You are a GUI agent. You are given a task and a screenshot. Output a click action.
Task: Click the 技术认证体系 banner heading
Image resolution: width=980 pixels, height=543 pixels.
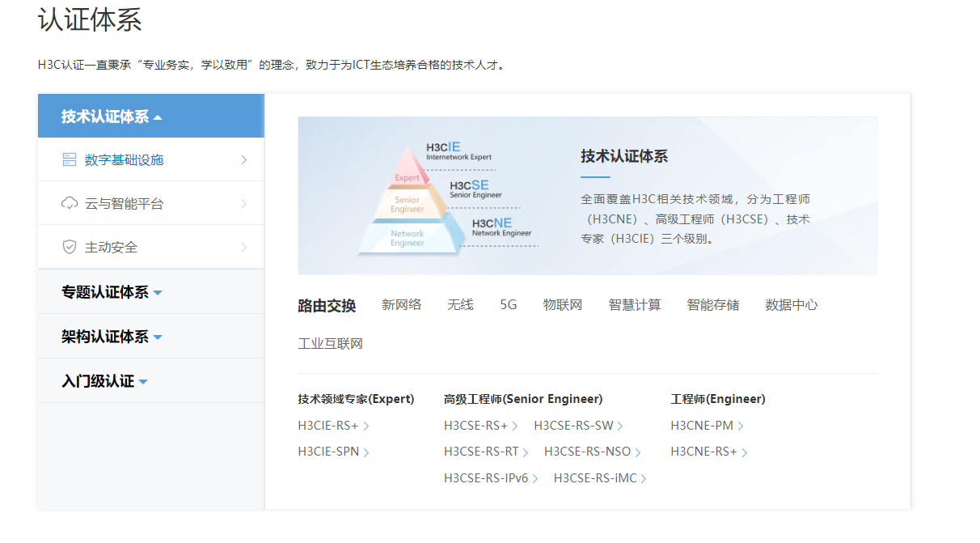point(624,156)
